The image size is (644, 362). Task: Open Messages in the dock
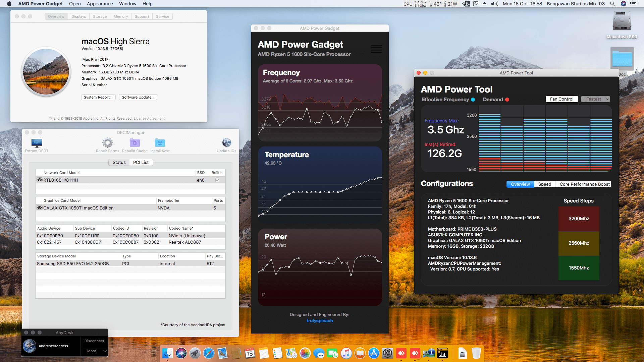pyautogui.click(x=319, y=353)
